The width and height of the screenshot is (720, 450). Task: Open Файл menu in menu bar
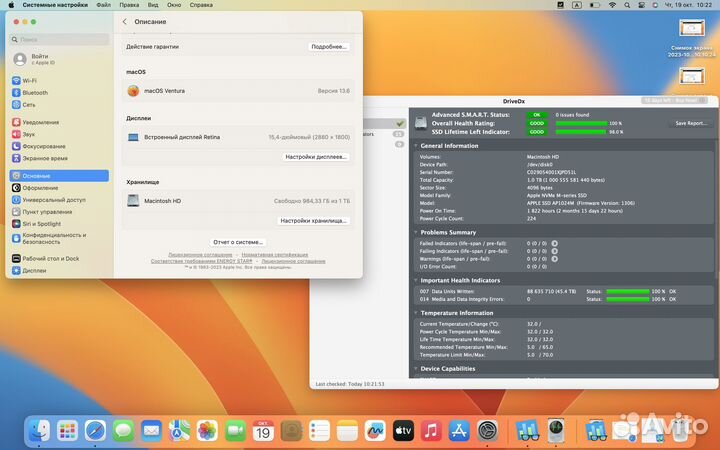[103, 5]
